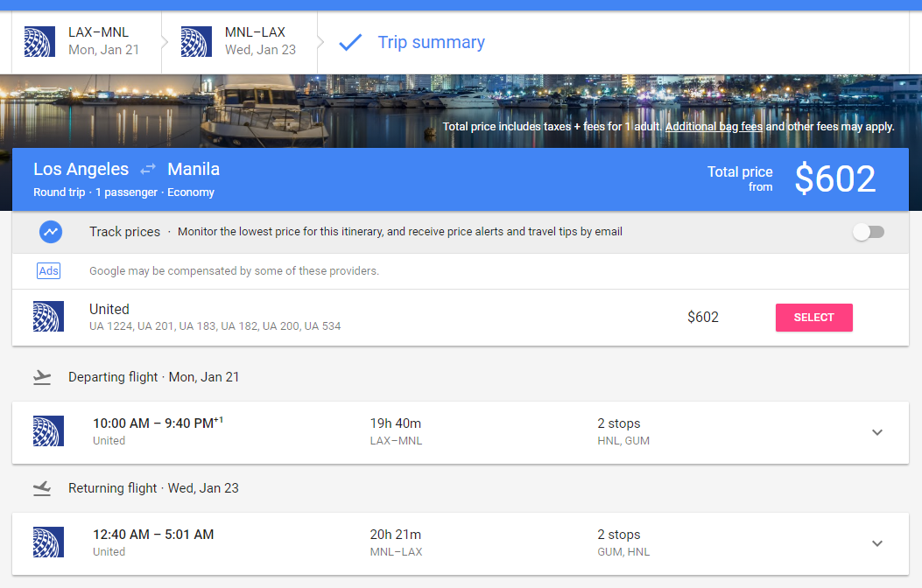
Task: Click the Round trip passenger Economy text
Action: [x=123, y=192]
